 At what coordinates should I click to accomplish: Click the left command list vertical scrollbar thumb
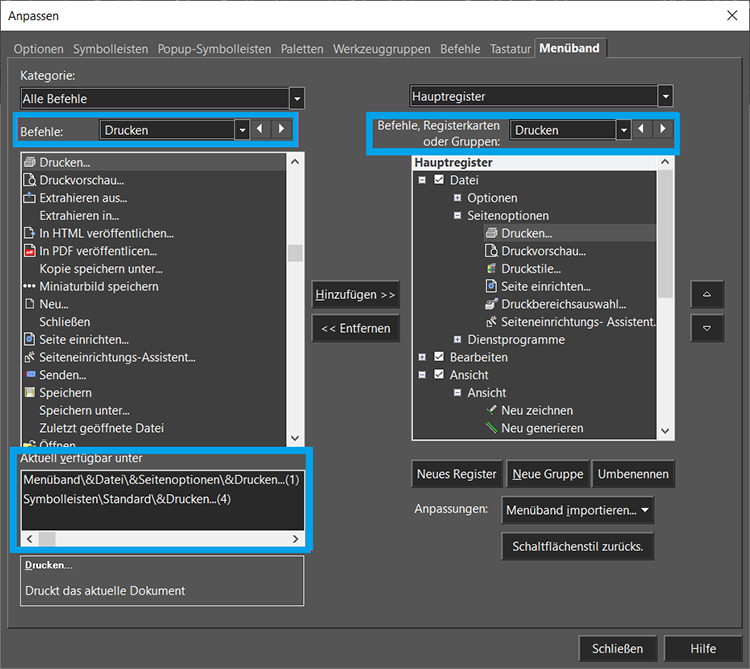[295, 253]
